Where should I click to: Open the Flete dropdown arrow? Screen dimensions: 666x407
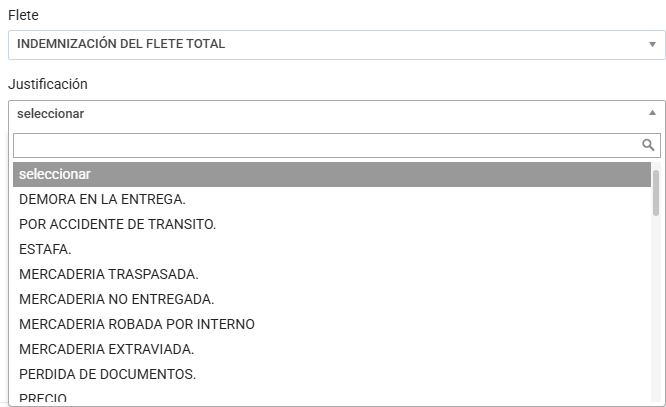click(x=652, y=44)
